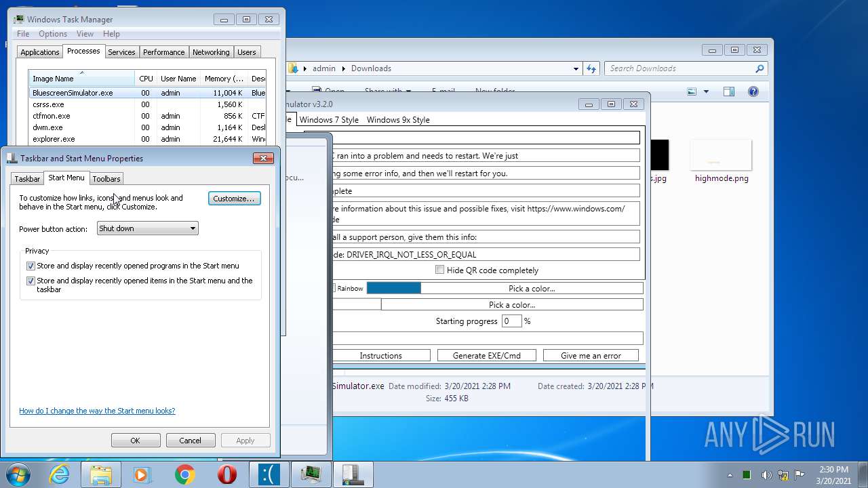This screenshot has width=868, height=488.
Task: Switch to Networking tab
Action: tap(211, 52)
